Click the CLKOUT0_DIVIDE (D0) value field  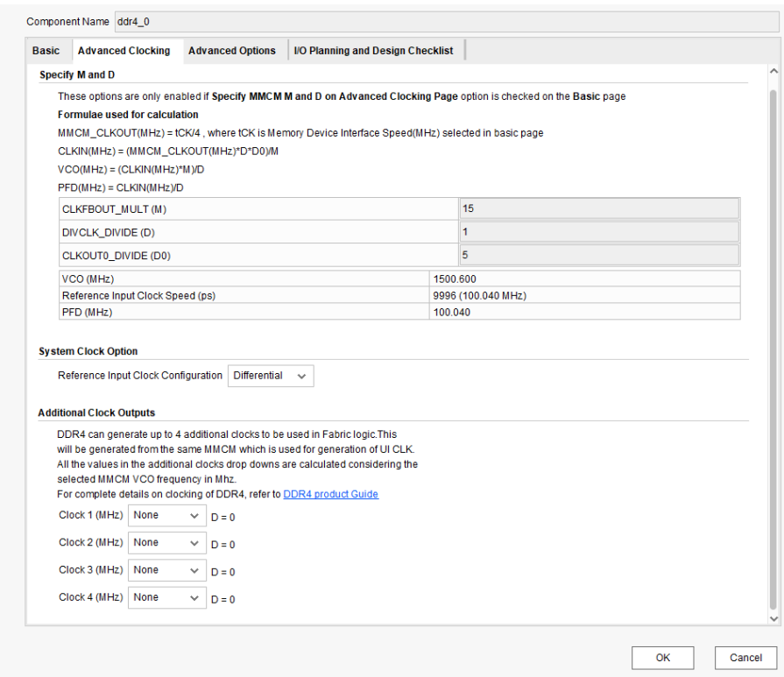[x=599, y=255]
